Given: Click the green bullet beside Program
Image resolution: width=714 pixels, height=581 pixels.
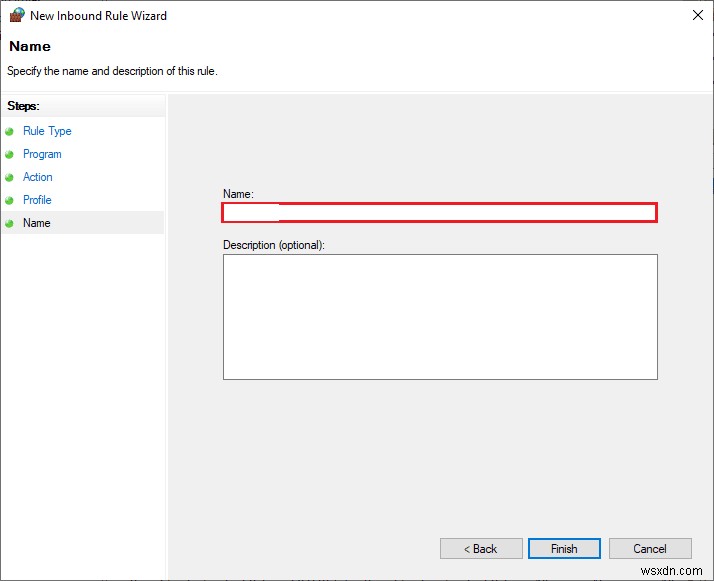Looking at the screenshot, I should pos(10,154).
